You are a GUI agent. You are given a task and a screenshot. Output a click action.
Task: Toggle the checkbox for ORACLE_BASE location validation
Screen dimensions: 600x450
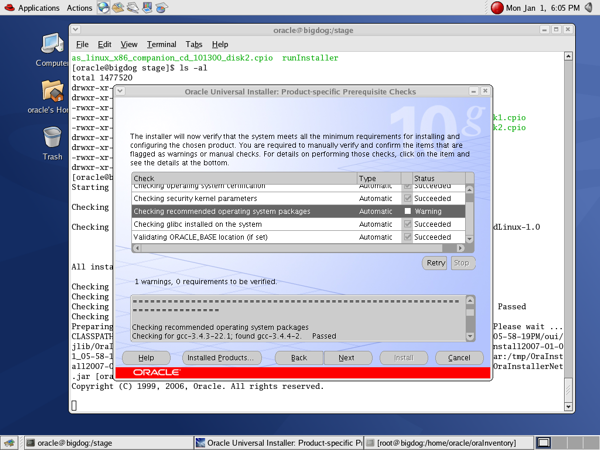pos(408,237)
